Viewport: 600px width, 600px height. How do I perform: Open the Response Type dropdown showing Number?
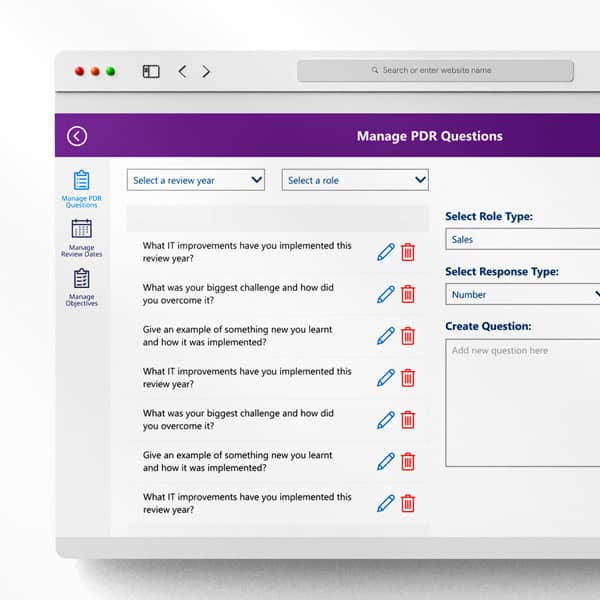(x=522, y=294)
